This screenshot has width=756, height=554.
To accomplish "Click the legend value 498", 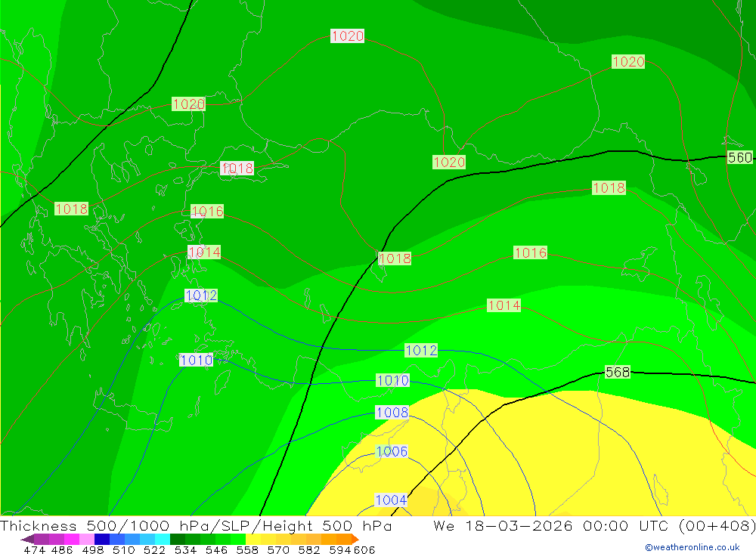I will coord(92,549).
